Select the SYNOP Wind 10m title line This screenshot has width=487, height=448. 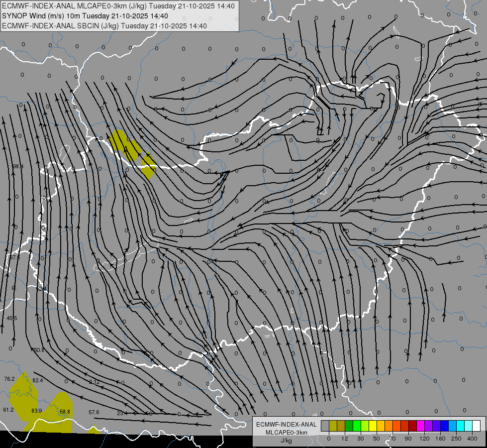click(x=85, y=16)
